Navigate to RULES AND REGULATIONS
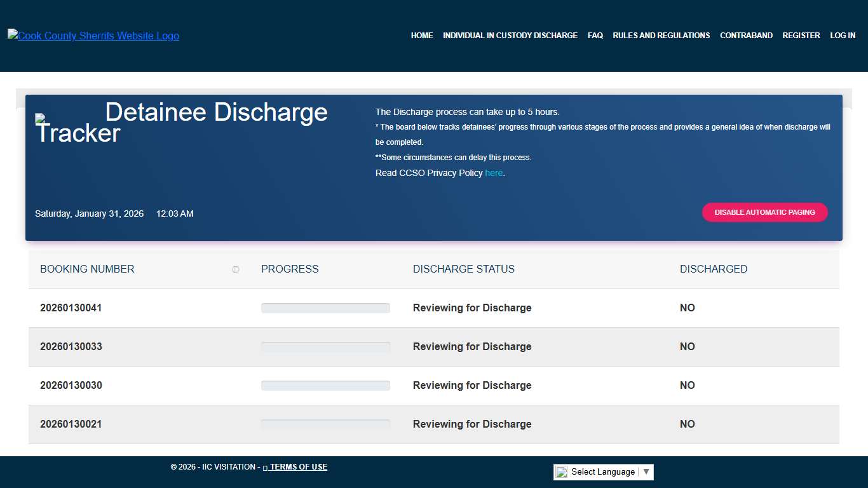This screenshot has height=488, width=868. pyautogui.click(x=661, y=36)
